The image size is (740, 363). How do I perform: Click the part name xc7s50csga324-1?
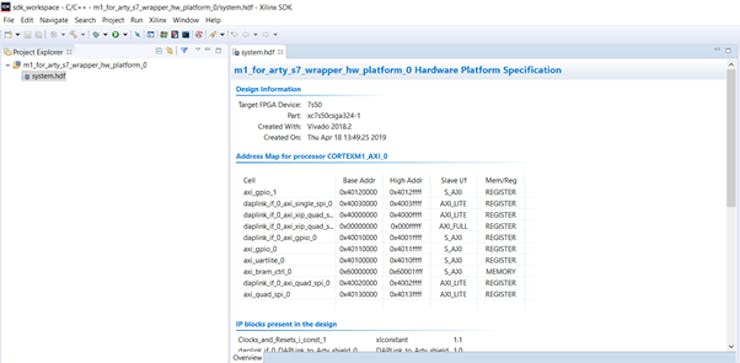(334, 115)
